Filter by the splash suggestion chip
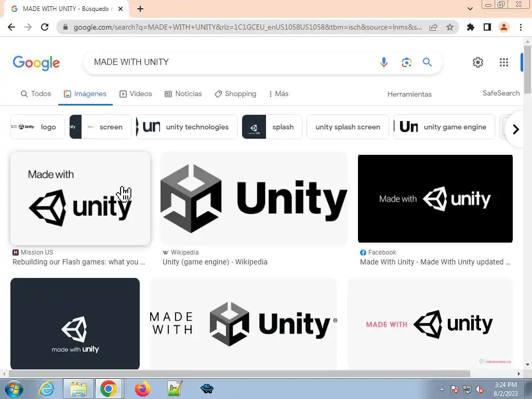The width and height of the screenshot is (532, 399). click(x=272, y=127)
